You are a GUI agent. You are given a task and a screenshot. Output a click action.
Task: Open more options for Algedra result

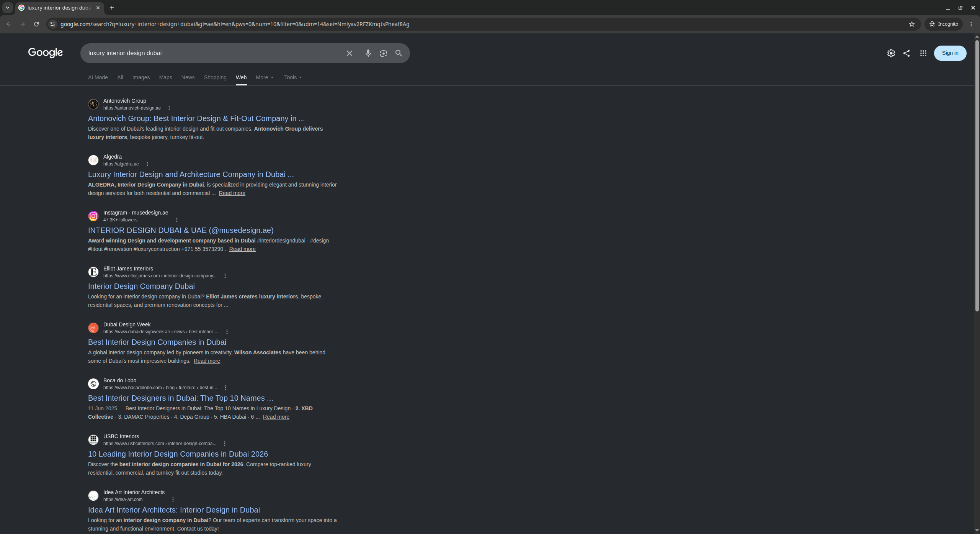click(147, 164)
